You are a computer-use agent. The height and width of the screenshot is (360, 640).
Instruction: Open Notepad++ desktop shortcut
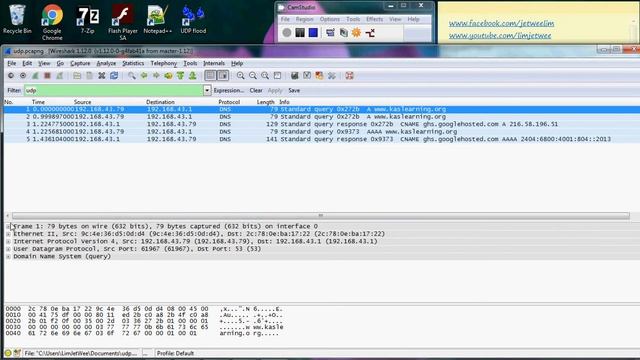tap(158, 19)
